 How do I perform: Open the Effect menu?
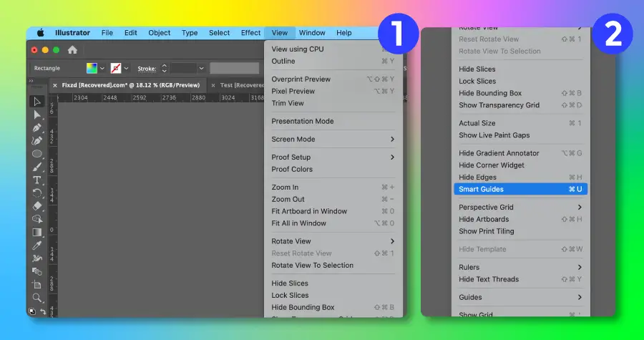(250, 33)
